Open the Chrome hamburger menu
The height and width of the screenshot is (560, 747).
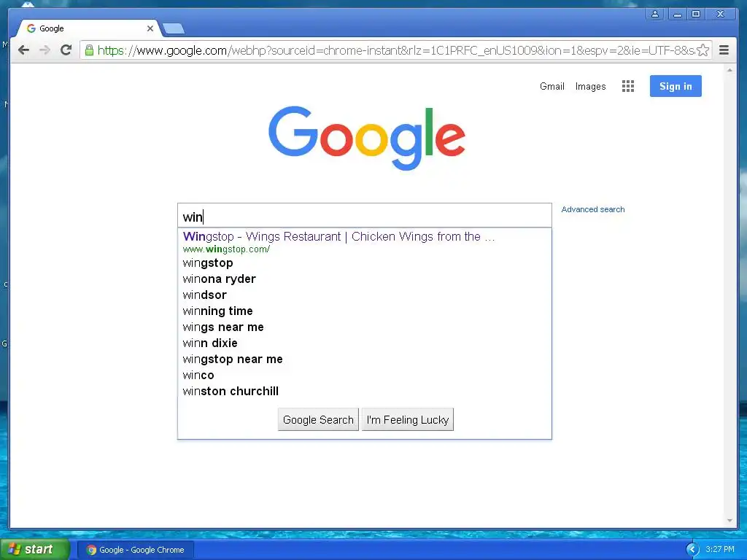click(724, 50)
